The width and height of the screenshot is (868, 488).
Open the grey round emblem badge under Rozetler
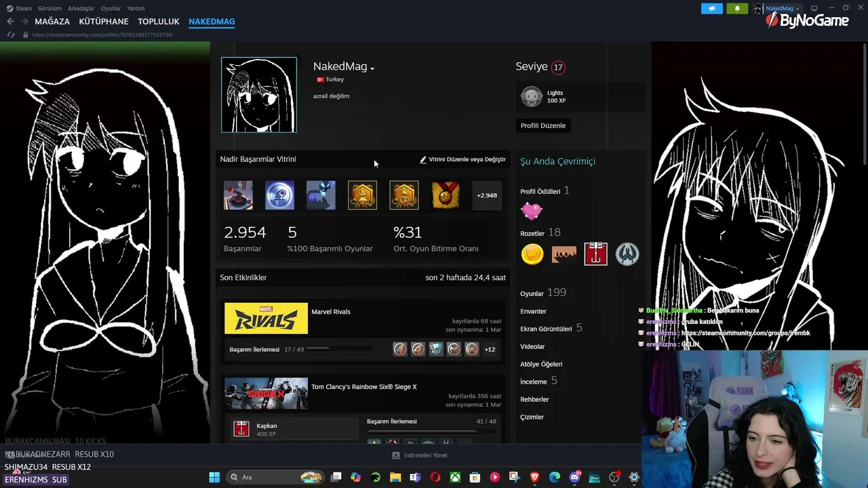(627, 254)
